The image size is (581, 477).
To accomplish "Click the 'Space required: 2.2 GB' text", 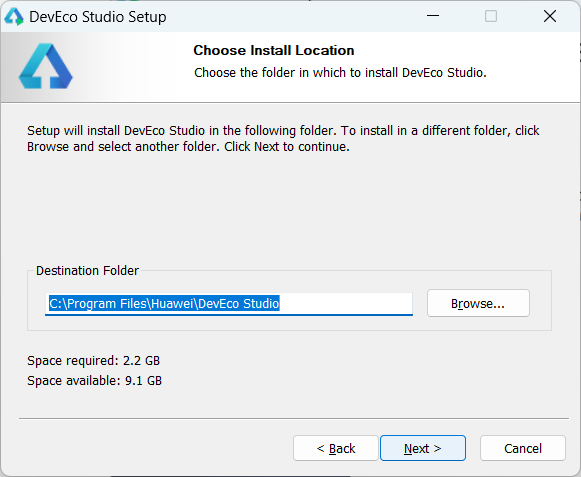I will (x=93, y=361).
